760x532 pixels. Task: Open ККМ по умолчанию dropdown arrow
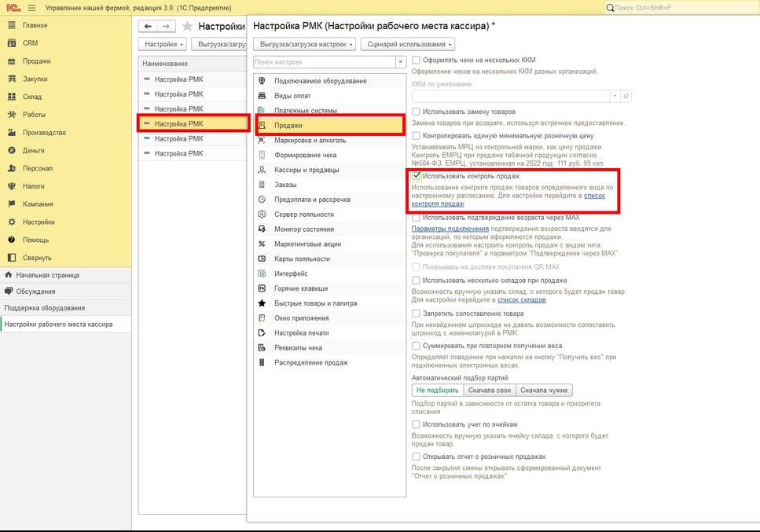tap(615, 96)
